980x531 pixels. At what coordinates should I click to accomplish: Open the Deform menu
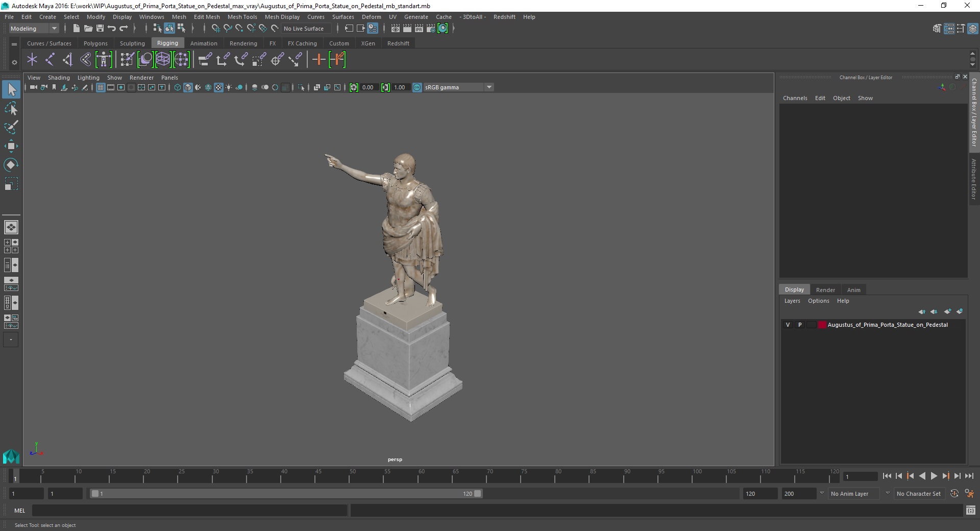[371, 17]
